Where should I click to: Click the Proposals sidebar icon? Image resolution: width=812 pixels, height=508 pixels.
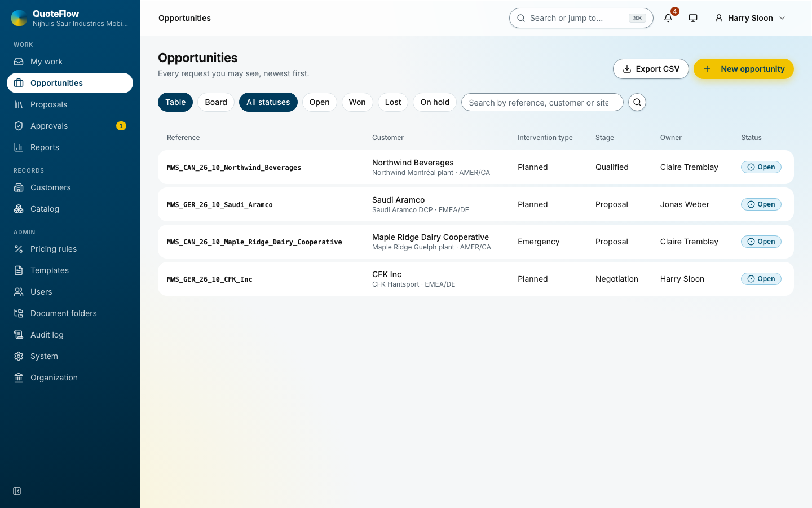19,104
